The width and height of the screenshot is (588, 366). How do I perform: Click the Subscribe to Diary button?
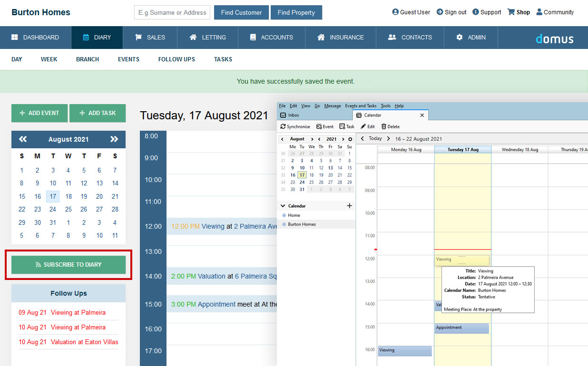69,265
